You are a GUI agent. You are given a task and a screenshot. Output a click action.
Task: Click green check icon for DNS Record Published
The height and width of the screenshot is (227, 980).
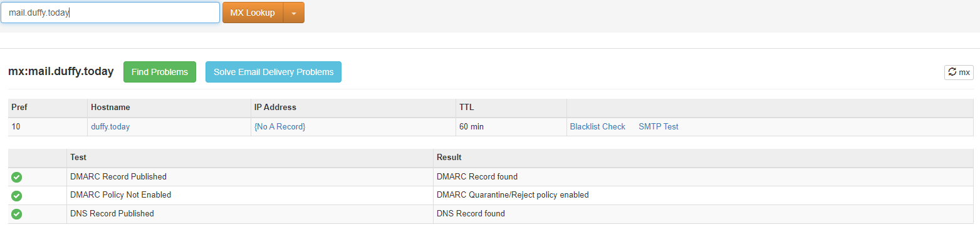[17, 214]
